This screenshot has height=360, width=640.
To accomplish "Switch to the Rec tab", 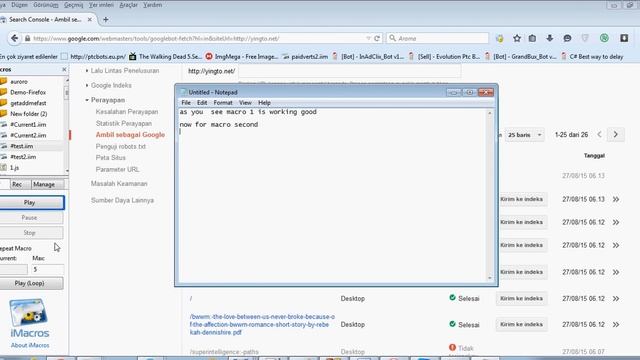I will 17,184.
